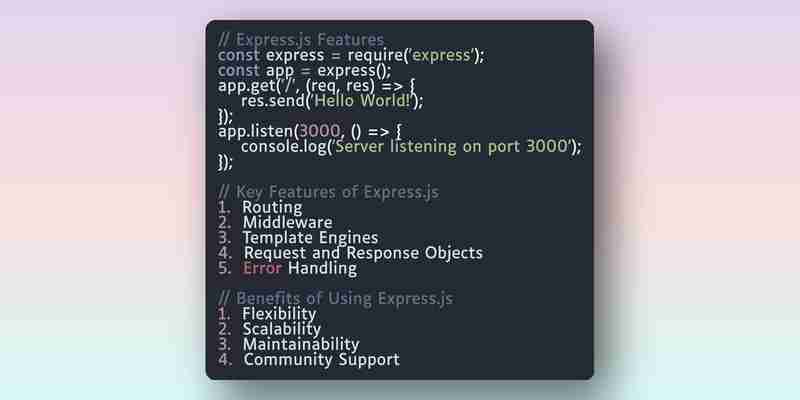The height and width of the screenshot is (400, 800).
Task: Click the word 'Handling' in item five
Action: [322, 269]
